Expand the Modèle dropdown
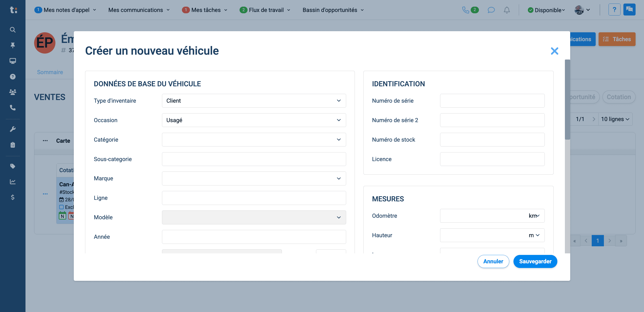 click(x=254, y=217)
